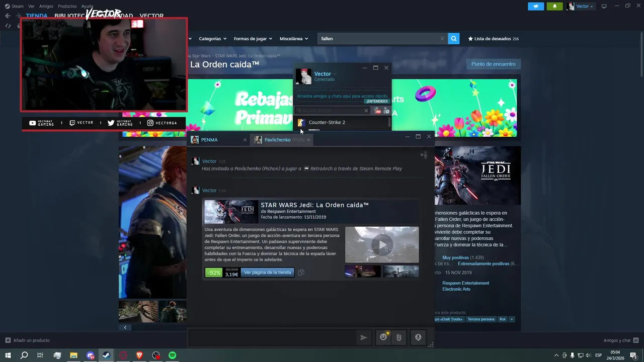This screenshot has height=362, width=644.
Task: Open Vector status dropdown in friends list
Action: coord(335,74)
